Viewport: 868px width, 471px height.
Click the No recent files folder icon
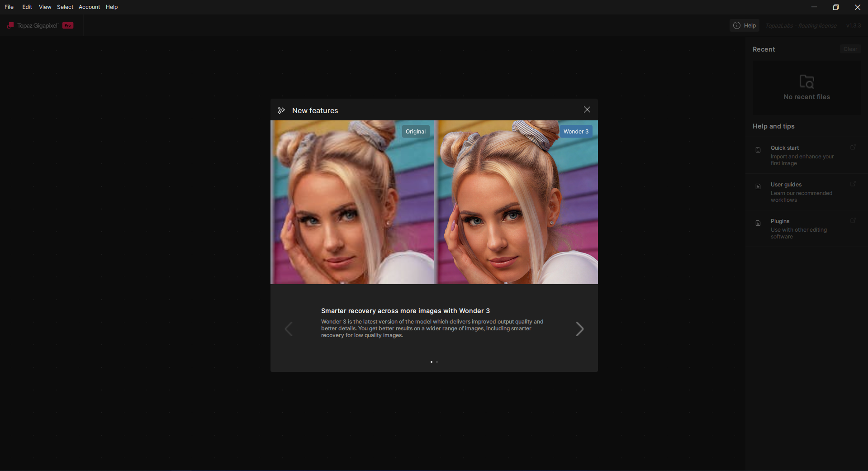[x=807, y=81]
